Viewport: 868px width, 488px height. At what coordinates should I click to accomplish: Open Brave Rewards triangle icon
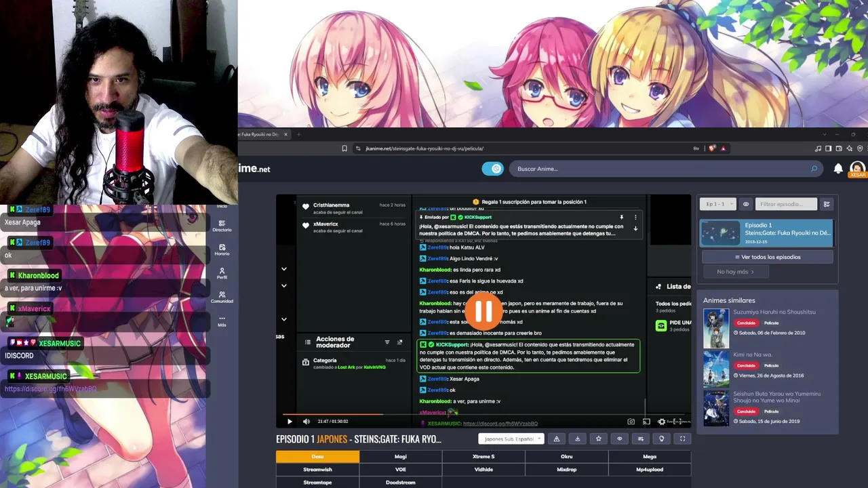point(723,148)
